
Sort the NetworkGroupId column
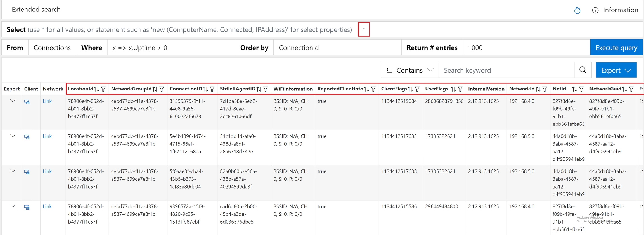click(155, 89)
